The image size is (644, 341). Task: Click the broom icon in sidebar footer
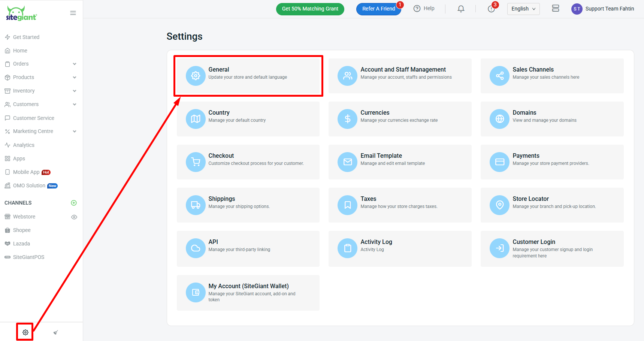(56, 332)
